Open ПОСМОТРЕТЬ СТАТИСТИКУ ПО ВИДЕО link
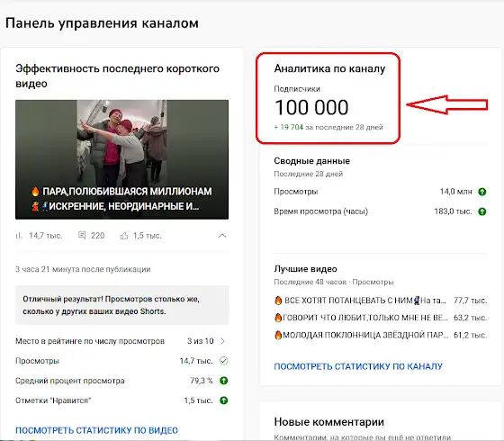The image size is (504, 441). click(x=97, y=430)
